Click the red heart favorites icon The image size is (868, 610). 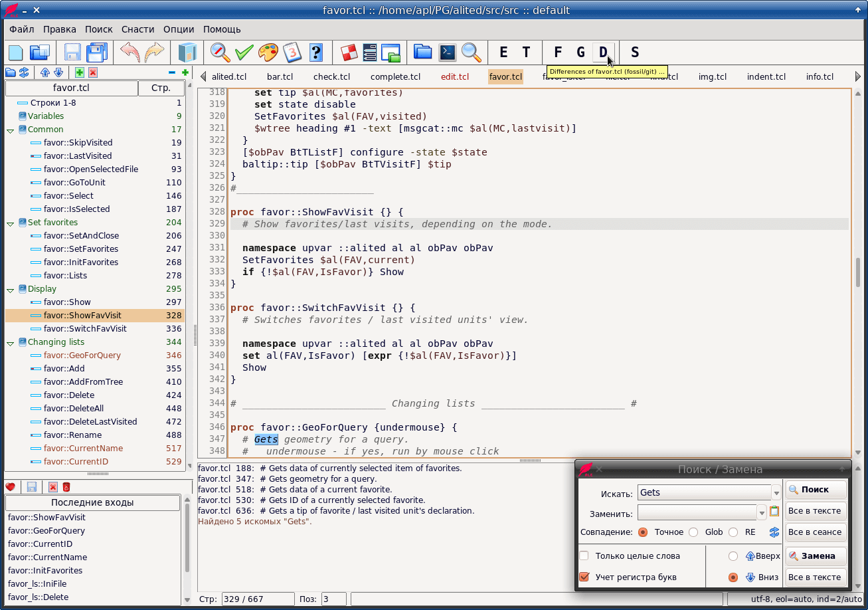[x=10, y=487]
